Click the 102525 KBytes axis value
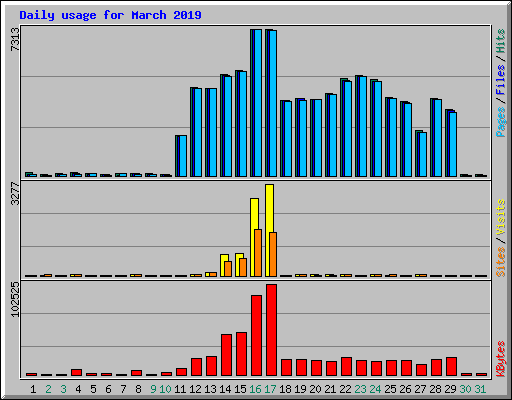The width and height of the screenshot is (512, 400). pos(15,299)
